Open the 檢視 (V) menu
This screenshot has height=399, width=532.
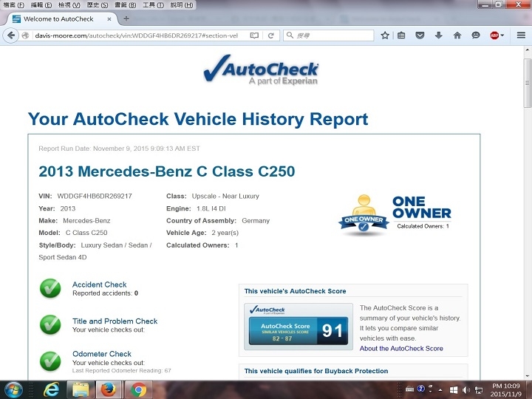pyautogui.click(x=69, y=4)
